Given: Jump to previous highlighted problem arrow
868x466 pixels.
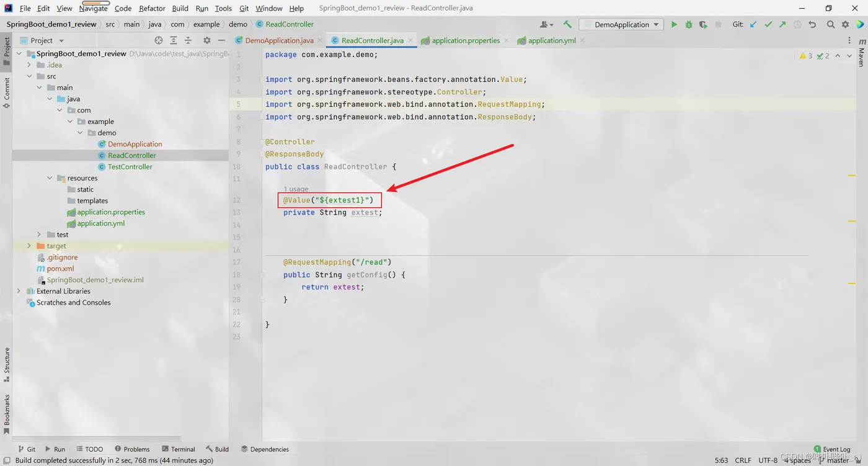Looking at the screenshot, I should (838, 56).
